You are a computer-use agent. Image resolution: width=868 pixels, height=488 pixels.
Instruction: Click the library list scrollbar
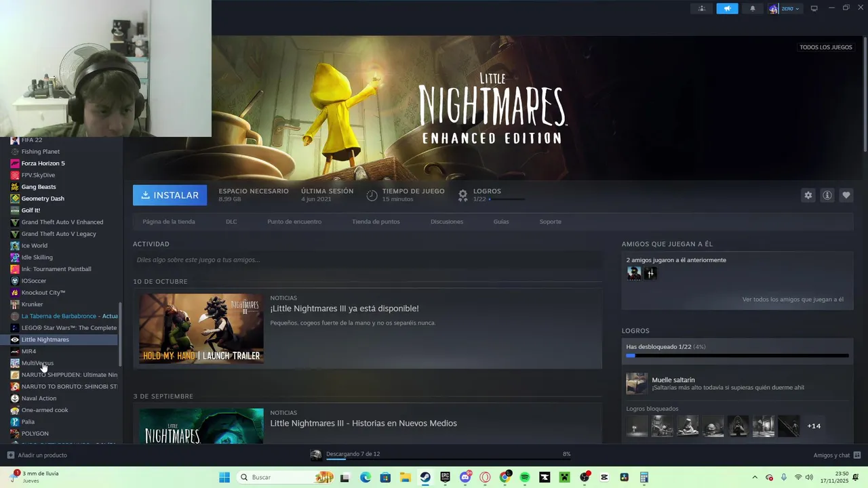pos(121,333)
